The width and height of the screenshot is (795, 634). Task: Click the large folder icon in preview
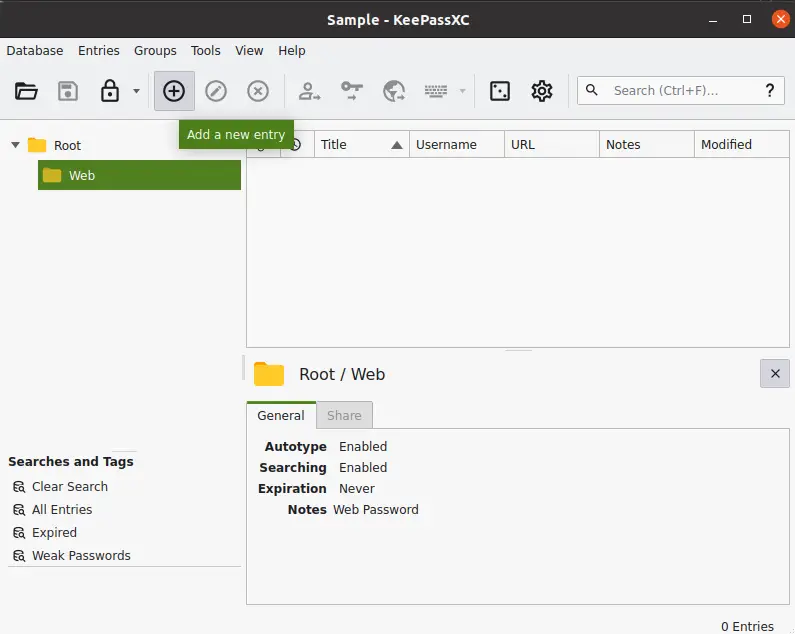tap(269, 374)
